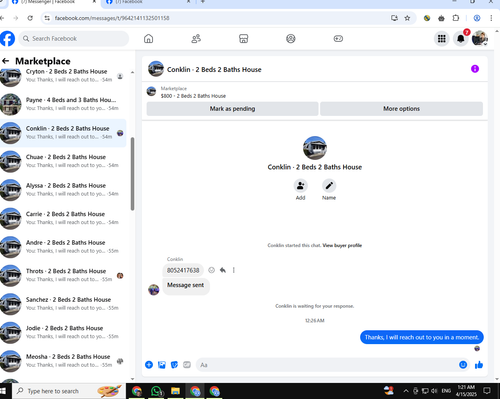Click the address bar URL
This screenshot has width=500, height=399.
coord(112,18)
